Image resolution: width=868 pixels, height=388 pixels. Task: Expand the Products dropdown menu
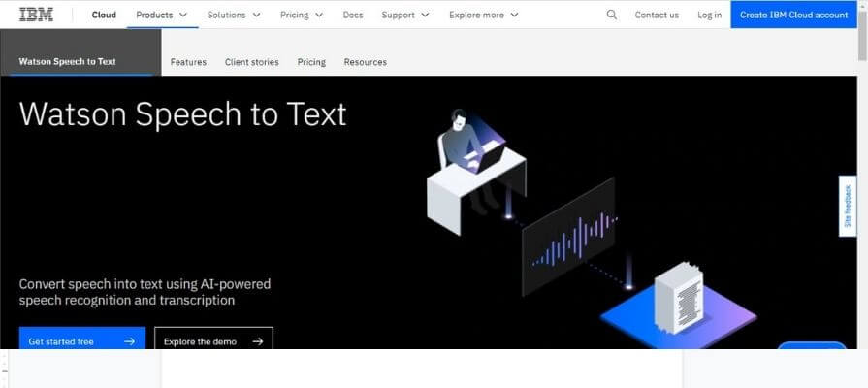tap(161, 15)
